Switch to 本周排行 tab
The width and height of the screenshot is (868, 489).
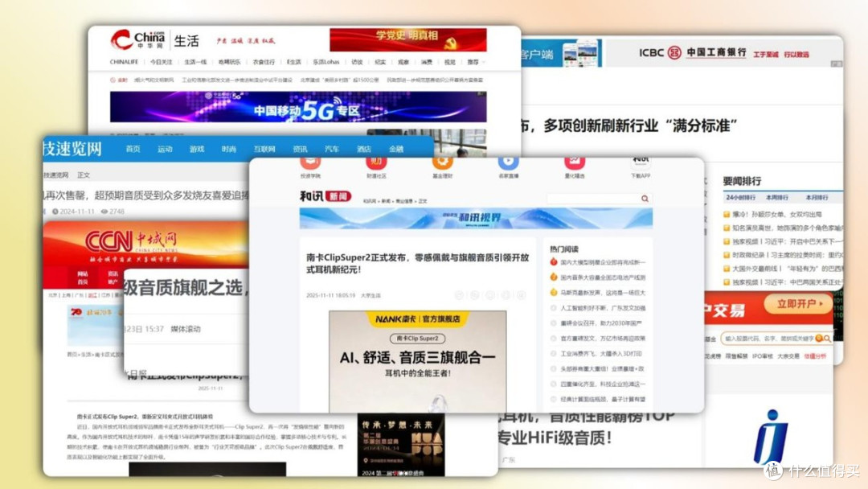point(777,197)
